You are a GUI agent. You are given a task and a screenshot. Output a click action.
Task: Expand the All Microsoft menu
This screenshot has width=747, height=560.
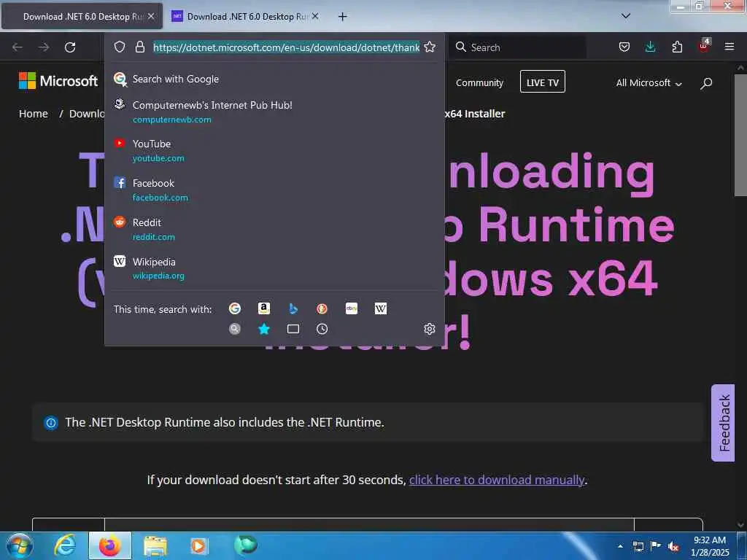649,83
